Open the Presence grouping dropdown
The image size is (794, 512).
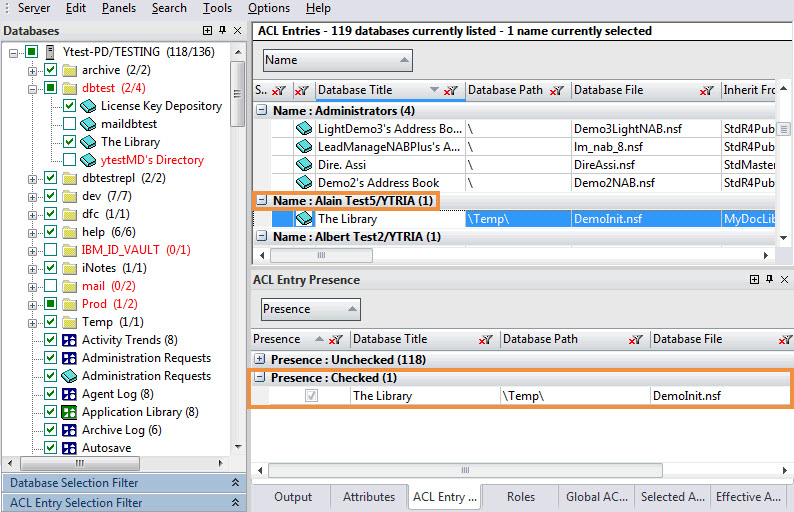[310, 309]
